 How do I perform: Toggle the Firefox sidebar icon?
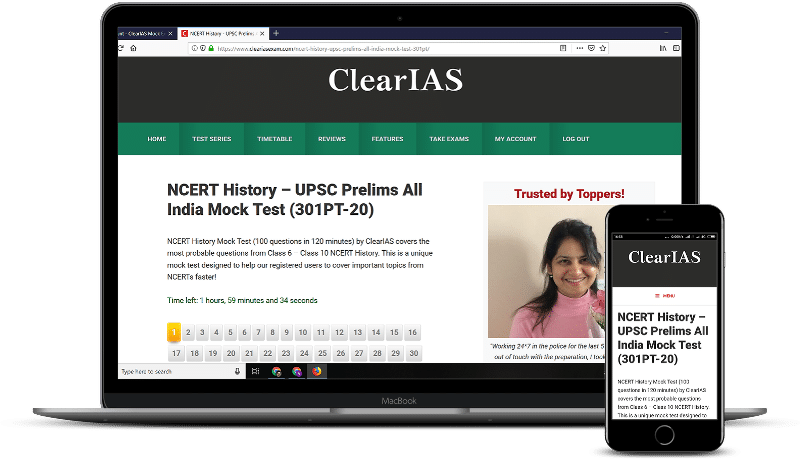(676, 48)
